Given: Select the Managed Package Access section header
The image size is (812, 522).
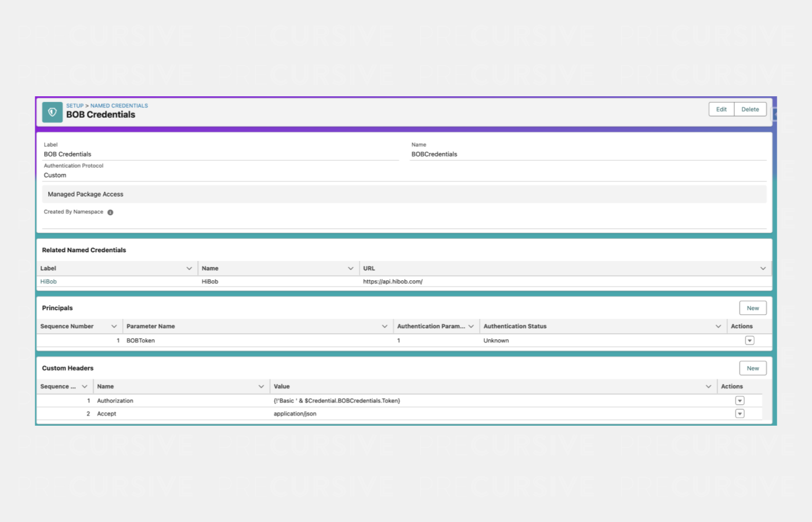Looking at the screenshot, I should click(404, 194).
